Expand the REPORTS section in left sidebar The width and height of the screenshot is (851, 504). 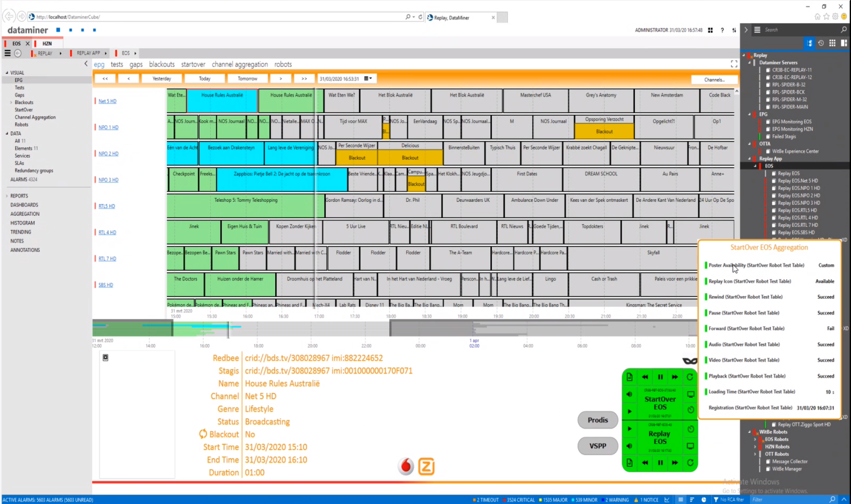[7, 196]
